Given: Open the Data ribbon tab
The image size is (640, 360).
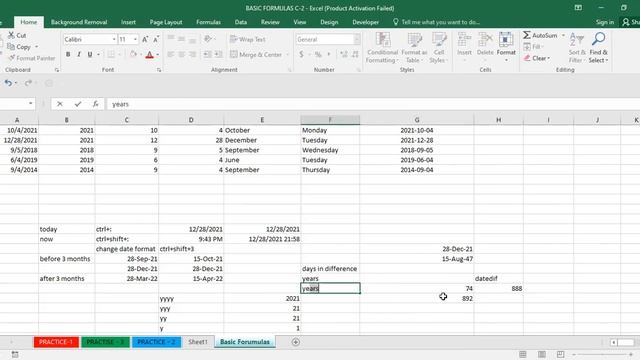Looking at the screenshot, I should [241, 22].
